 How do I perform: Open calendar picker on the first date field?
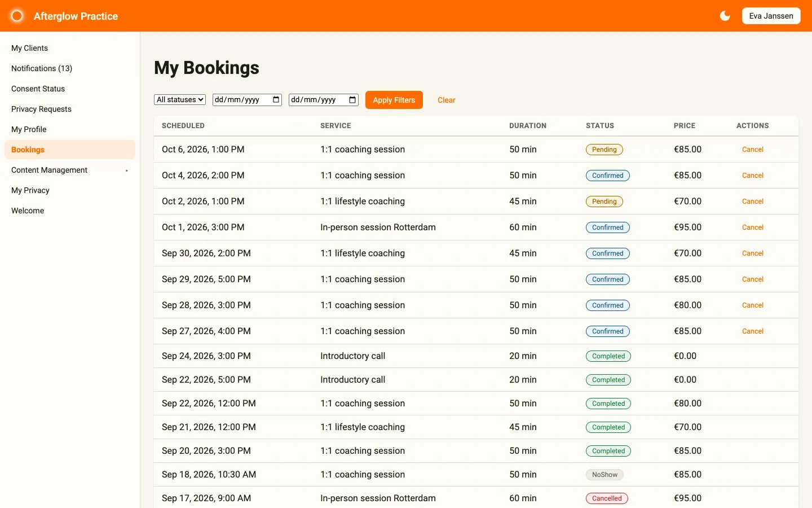[276, 100]
